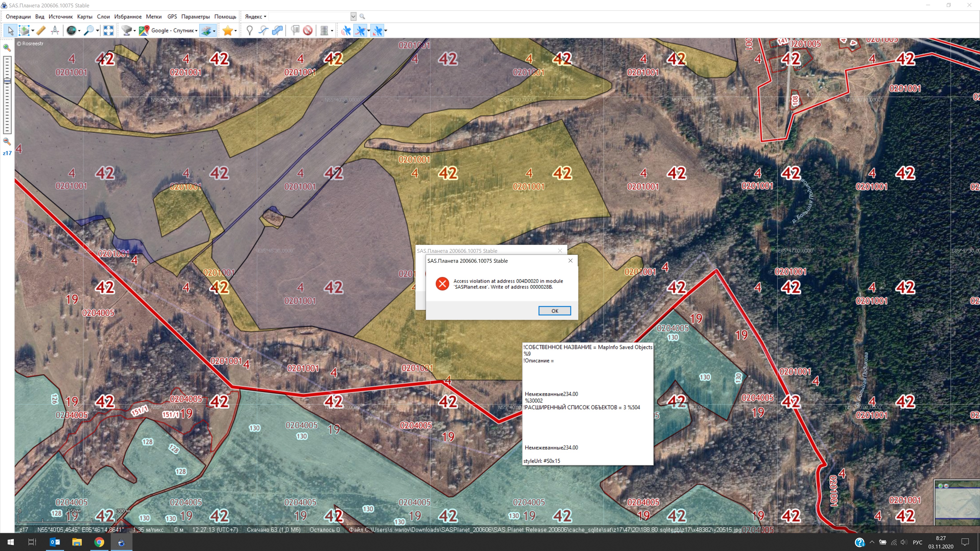Click the vertical zoom level slider

7,95
